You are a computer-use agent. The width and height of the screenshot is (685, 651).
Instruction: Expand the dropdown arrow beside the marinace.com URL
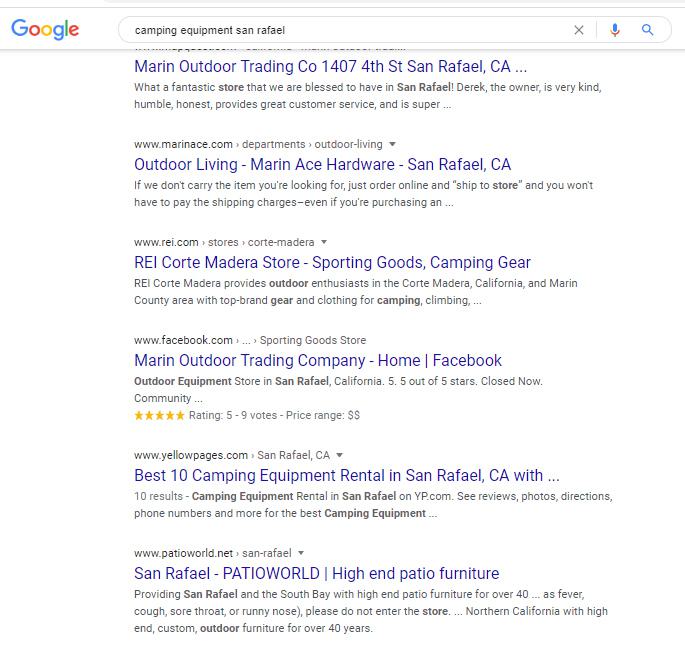pos(393,144)
